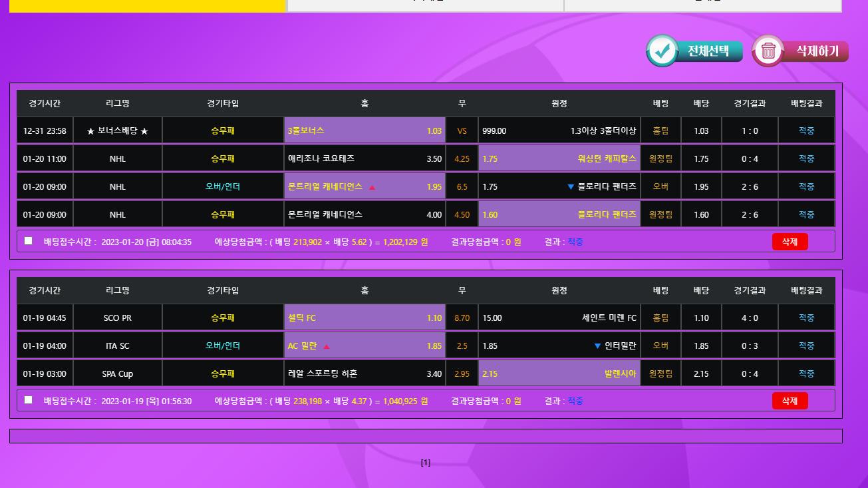Click the 발렌시아 away odds cell
The width and height of the screenshot is (868, 488).
coord(559,374)
